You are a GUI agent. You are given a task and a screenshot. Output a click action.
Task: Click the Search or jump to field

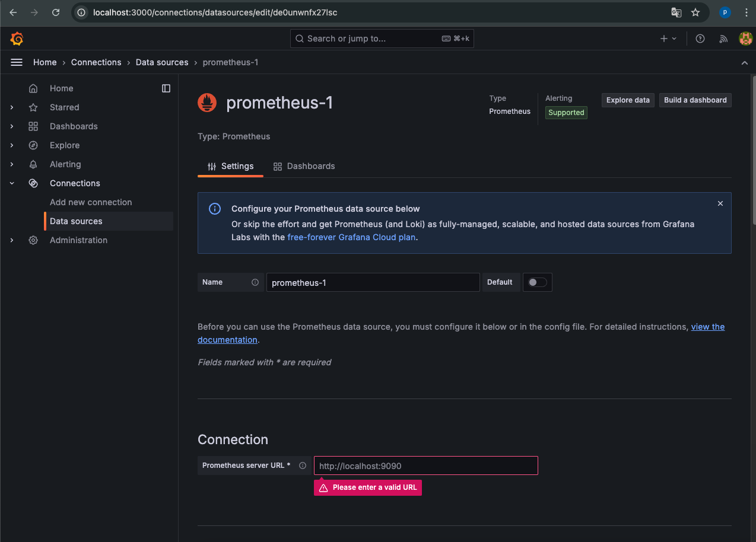382,39
